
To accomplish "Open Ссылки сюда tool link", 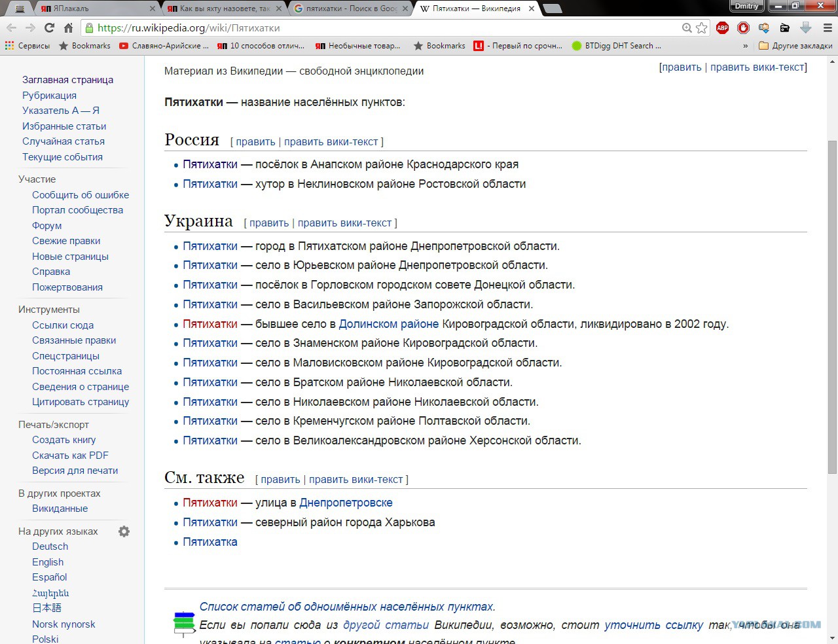I will tap(63, 325).
